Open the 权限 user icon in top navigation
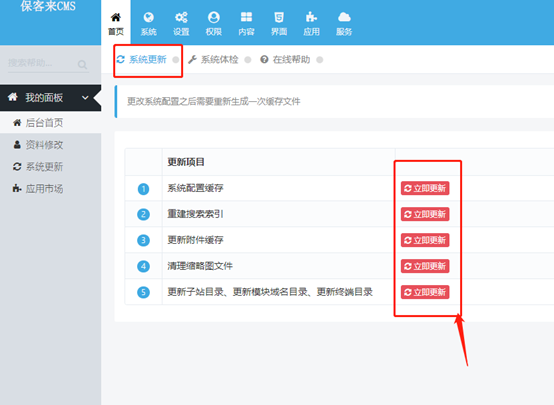The height and width of the screenshot is (405, 554). (x=214, y=17)
